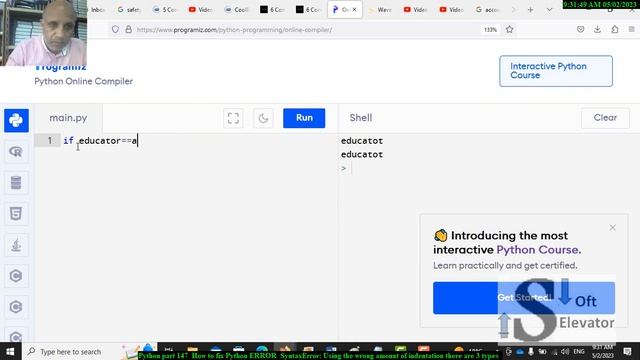640x360 pixels.
Task: Open the browser Extensions icon
Action: point(615,29)
